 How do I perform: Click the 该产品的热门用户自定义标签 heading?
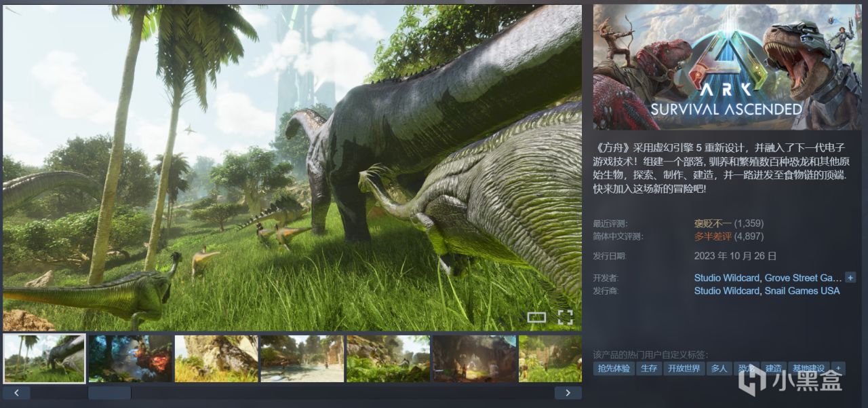coord(650,354)
